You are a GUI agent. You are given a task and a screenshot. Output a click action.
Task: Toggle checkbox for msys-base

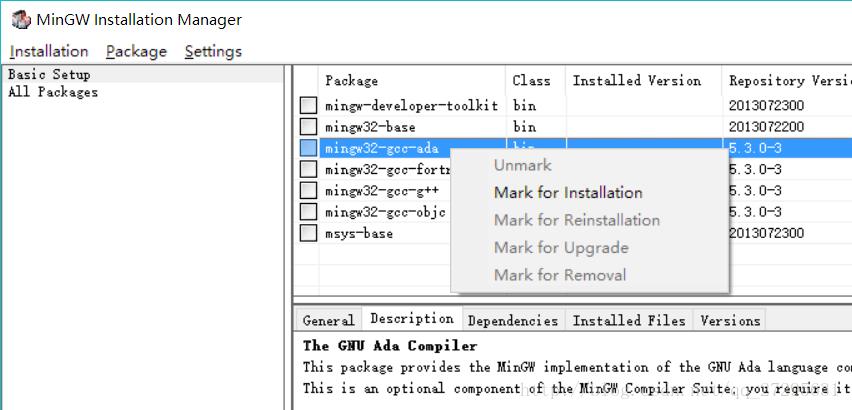(x=308, y=234)
